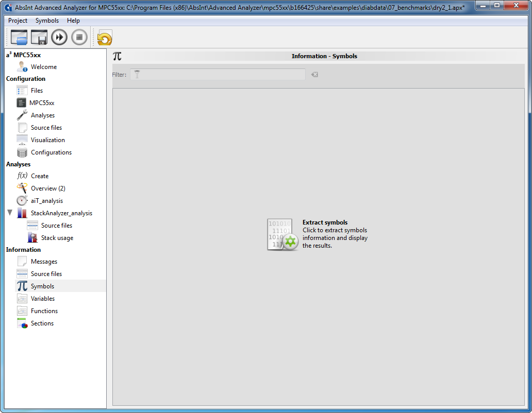Click Sections pie chart icon

(x=22, y=323)
